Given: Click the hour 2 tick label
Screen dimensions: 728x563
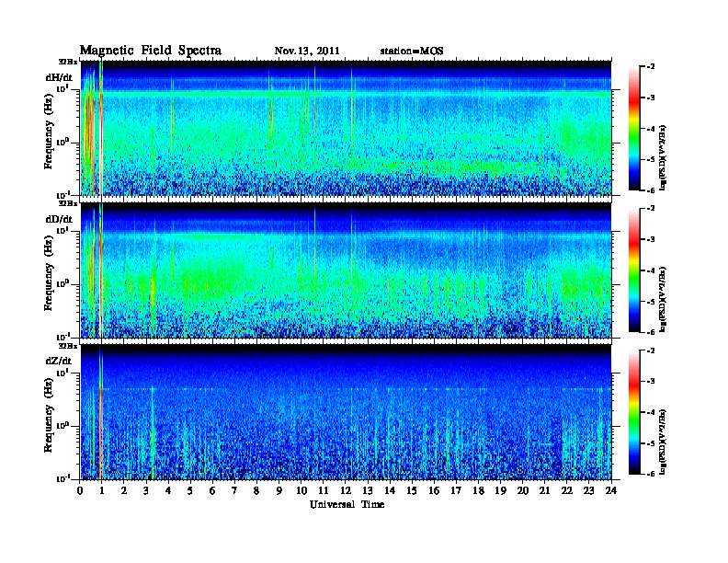Looking at the screenshot, I should 124,490.
